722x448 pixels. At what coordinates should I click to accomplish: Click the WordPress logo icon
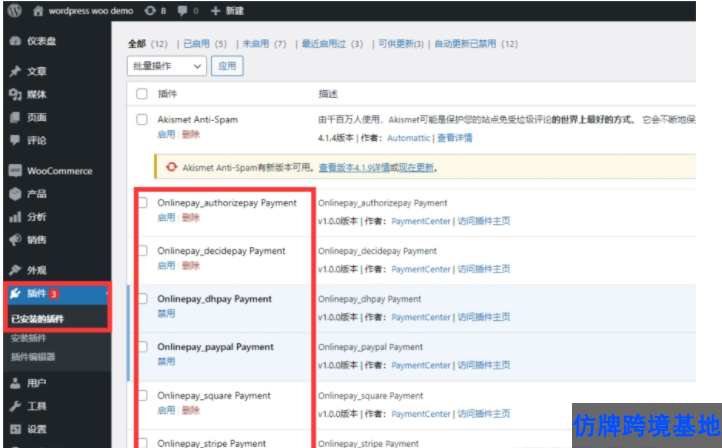(15, 10)
